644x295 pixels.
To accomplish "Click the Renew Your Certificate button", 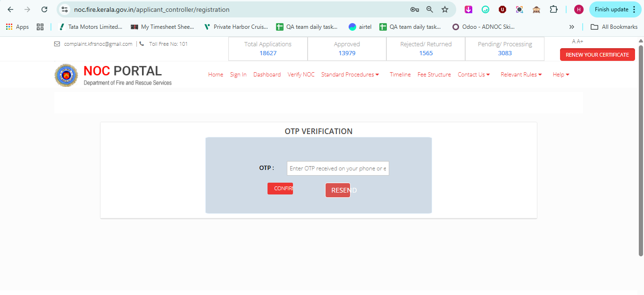I will tap(597, 55).
